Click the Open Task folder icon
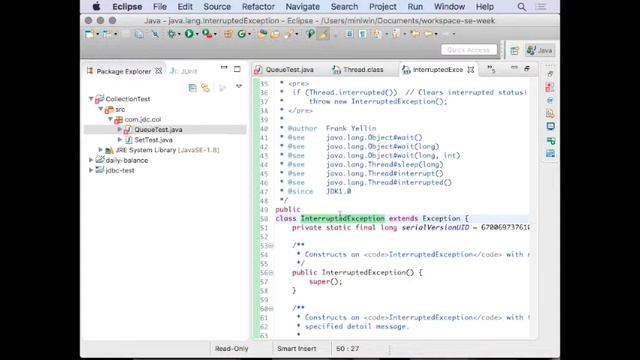The image size is (640, 360). (275, 34)
